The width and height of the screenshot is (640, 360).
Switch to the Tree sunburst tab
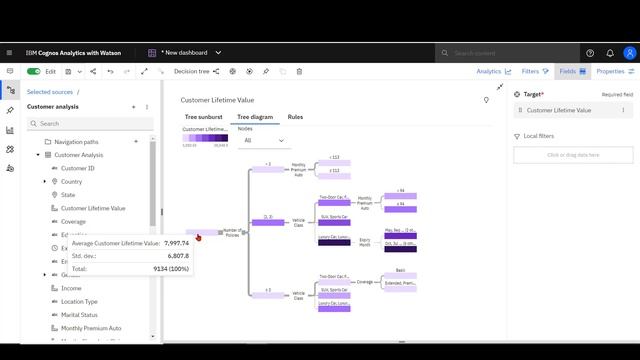pos(204,117)
